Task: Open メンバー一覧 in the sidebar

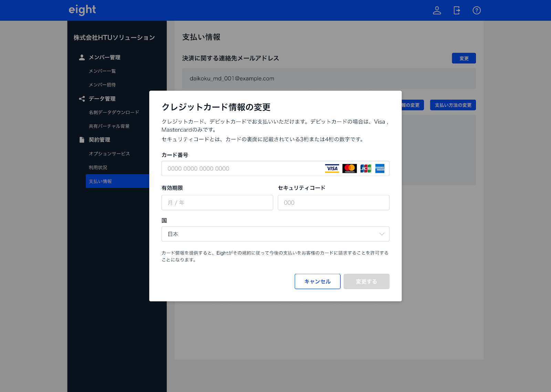Action: [x=102, y=71]
